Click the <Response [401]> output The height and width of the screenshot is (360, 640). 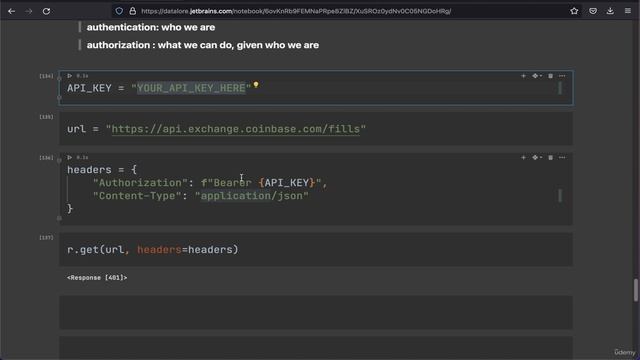click(x=97, y=278)
